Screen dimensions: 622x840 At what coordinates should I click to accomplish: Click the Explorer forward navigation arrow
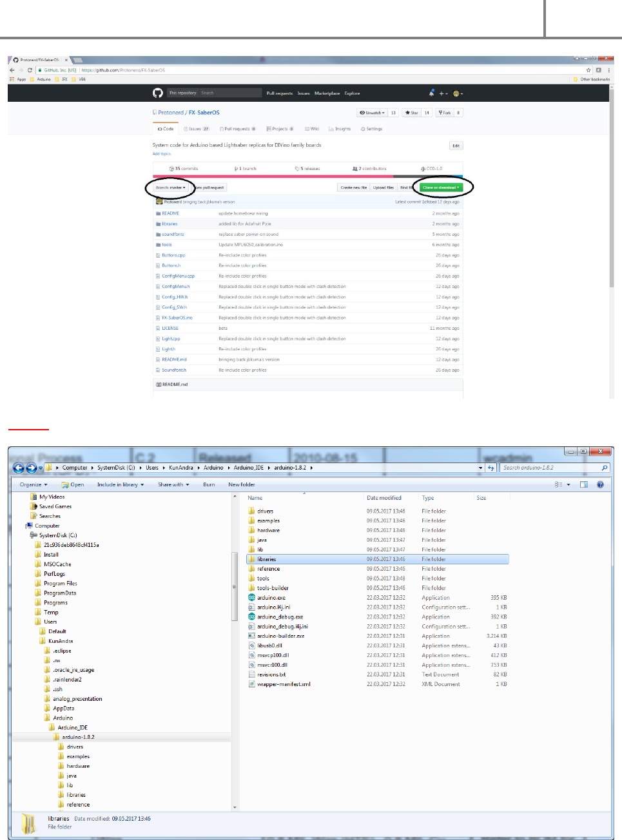pos(31,468)
